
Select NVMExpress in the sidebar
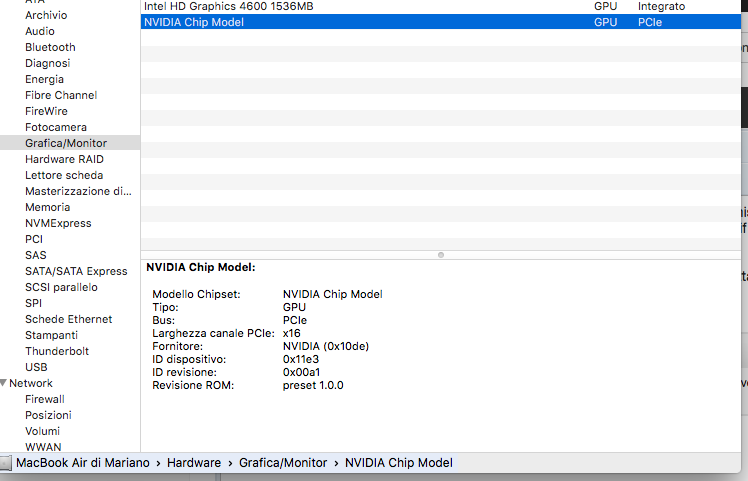coord(58,223)
